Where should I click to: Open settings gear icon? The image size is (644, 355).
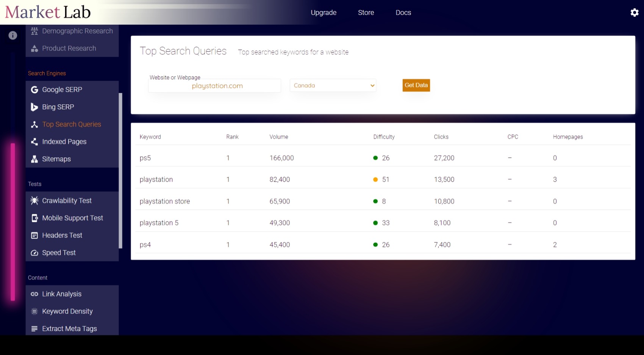tap(635, 13)
